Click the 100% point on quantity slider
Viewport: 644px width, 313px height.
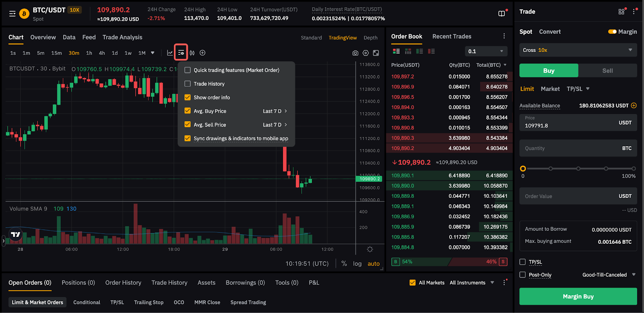point(634,169)
